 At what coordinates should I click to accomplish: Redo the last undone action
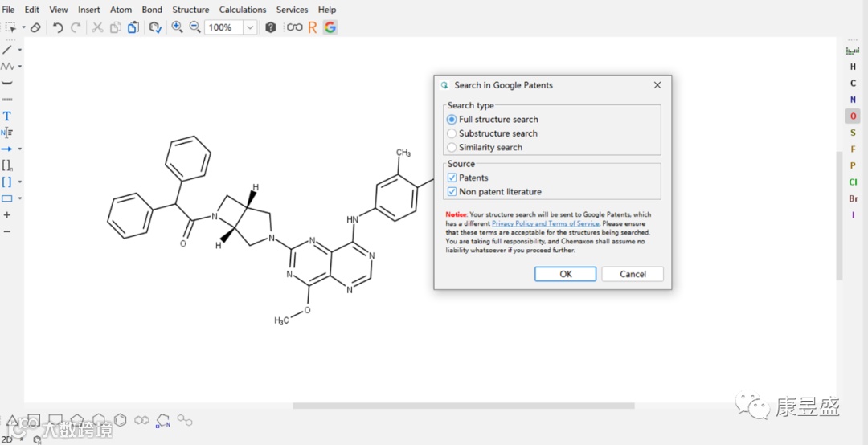pos(76,27)
